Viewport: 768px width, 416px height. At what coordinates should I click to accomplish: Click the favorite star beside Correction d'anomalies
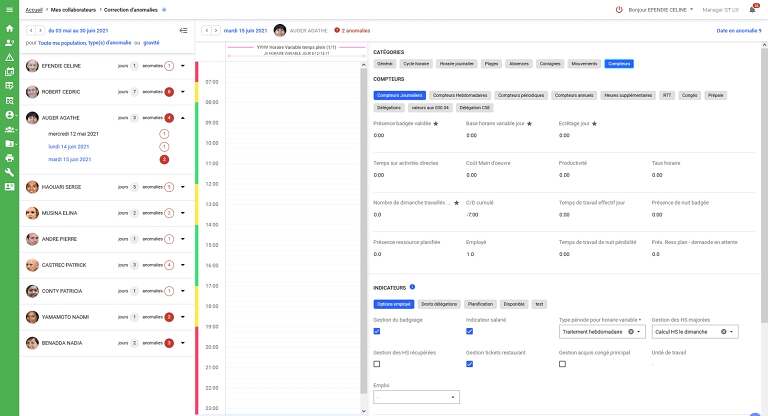[164, 10]
